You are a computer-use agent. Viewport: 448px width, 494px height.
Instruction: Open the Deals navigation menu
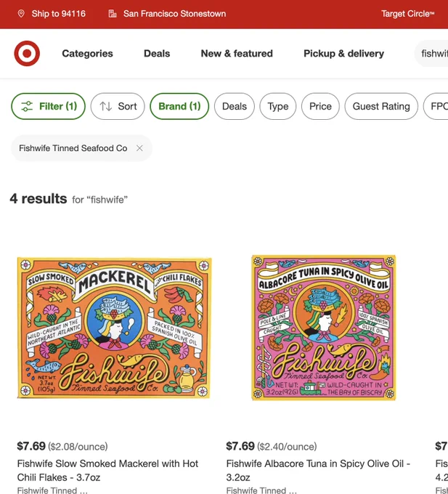point(157,54)
